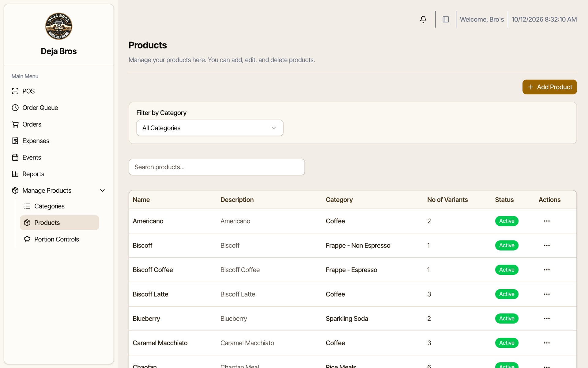
Task: Click the Categories list icon
Action: tap(27, 206)
